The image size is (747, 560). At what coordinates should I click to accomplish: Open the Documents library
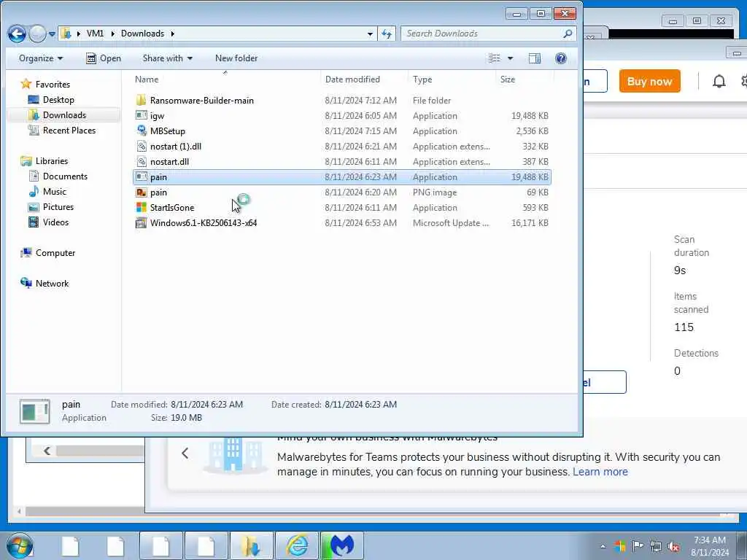(x=65, y=176)
